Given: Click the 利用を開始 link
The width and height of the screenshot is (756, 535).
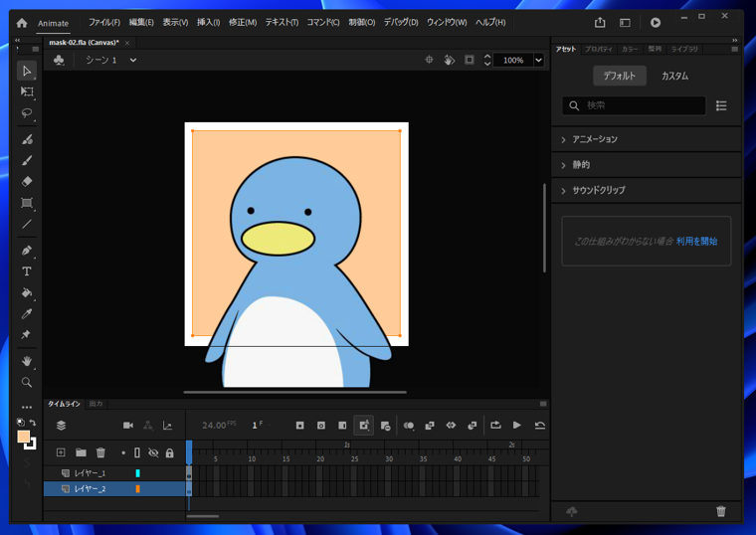Looking at the screenshot, I should [696, 242].
